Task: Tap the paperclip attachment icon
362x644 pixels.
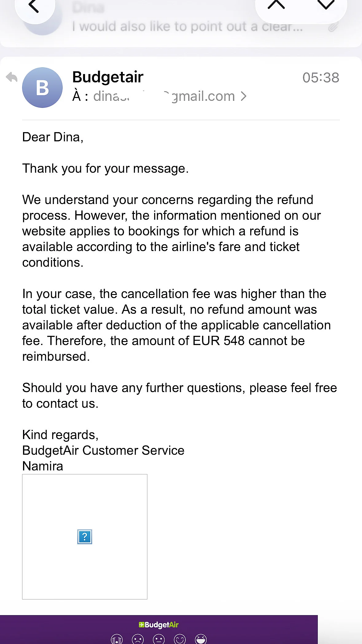Action: click(333, 27)
